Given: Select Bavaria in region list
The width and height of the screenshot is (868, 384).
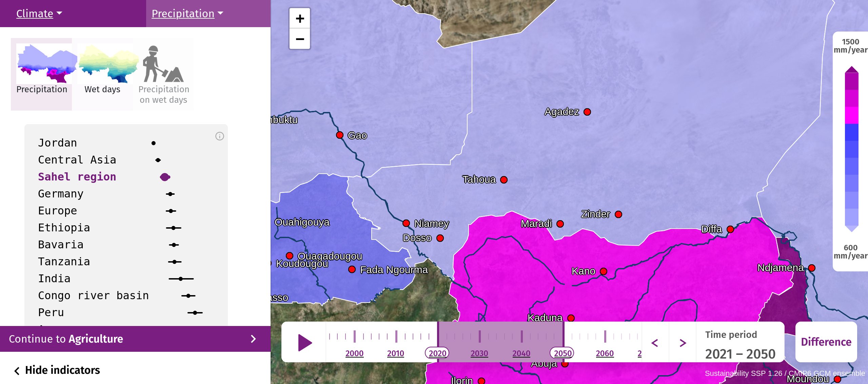Looking at the screenshot, I should point(126,245).
